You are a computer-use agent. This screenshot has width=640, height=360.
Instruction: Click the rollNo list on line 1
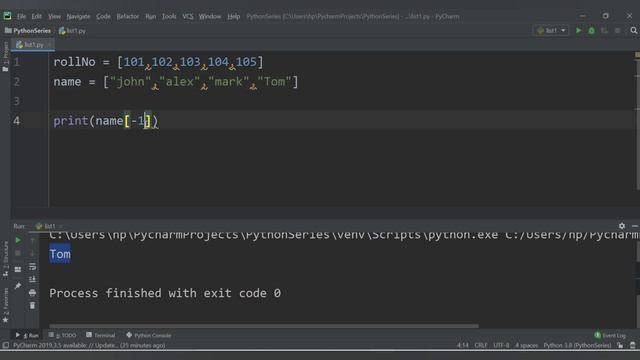(x=158, y=62)
